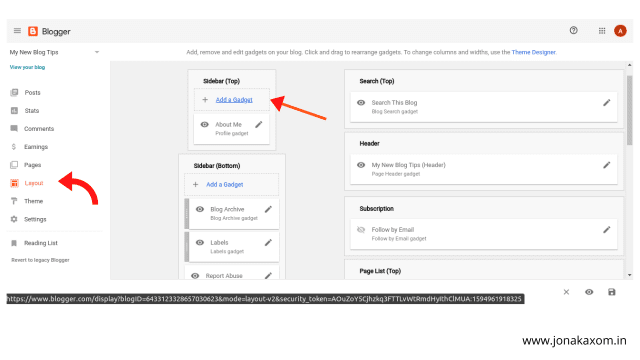
Task: Edit the Search This Blog gadget
Action: (x=607, y=103)
